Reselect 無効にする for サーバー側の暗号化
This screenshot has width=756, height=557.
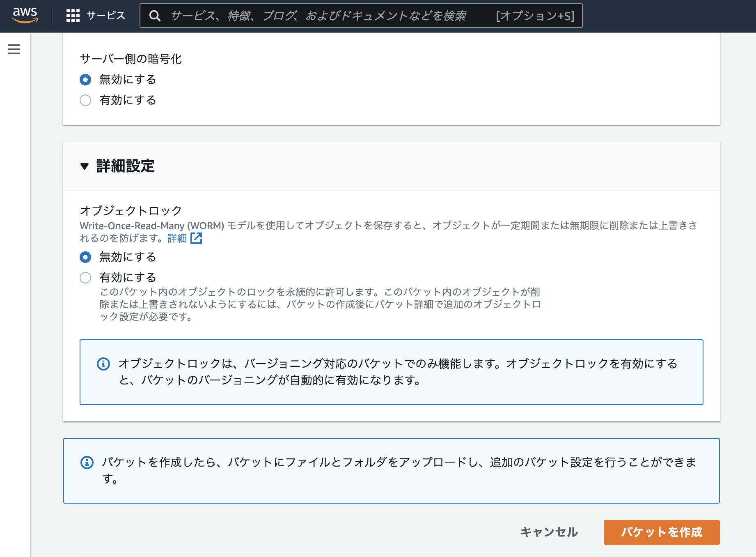85,80
